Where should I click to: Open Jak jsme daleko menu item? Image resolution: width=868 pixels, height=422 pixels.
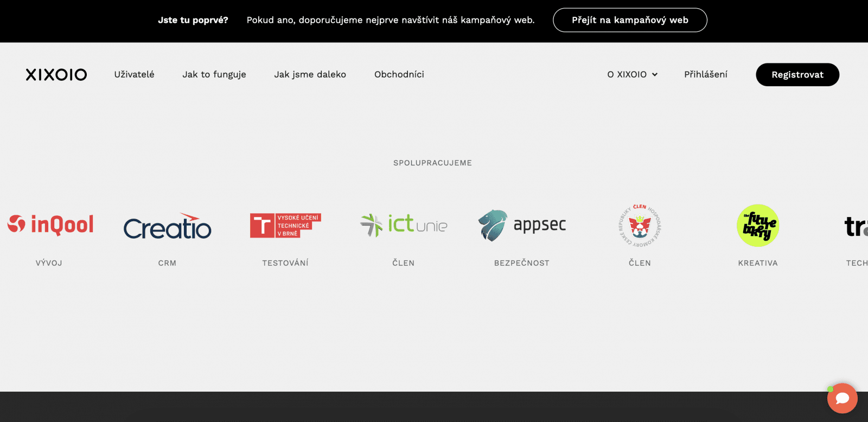[x=310, y=74]
